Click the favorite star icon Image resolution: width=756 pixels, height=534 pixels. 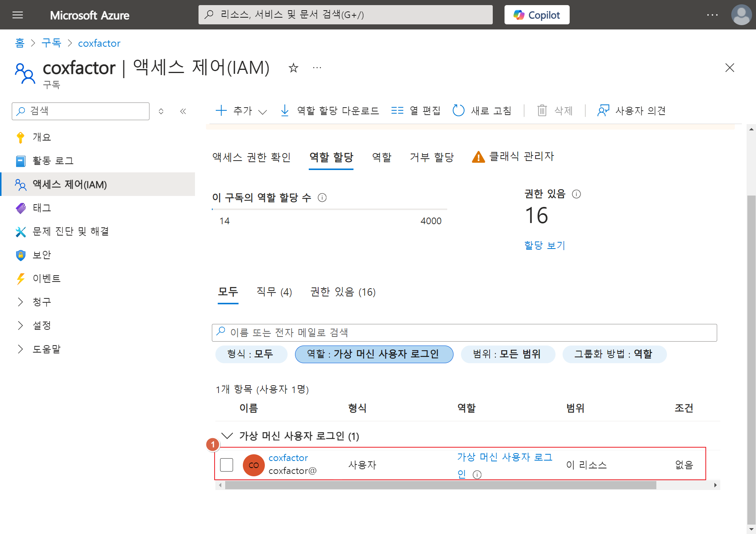[293, 68]
